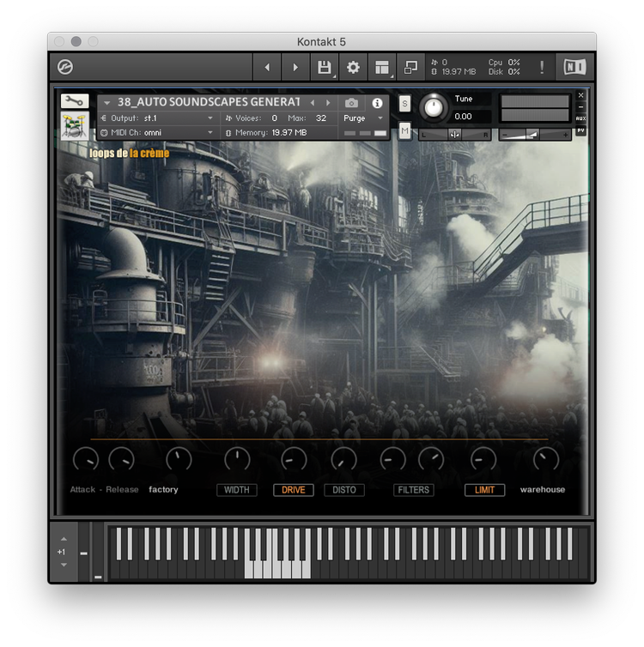Click the exclamation panic button

click(x=542, y=67)
